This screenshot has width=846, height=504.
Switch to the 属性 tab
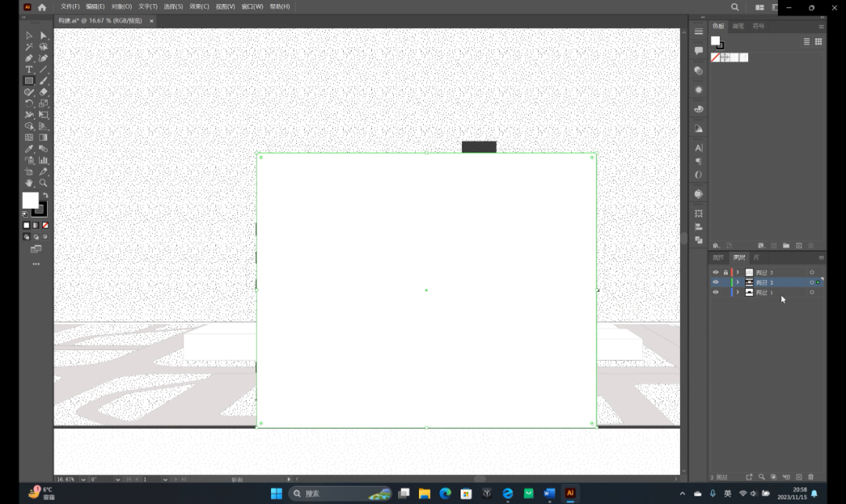[718, 257]
